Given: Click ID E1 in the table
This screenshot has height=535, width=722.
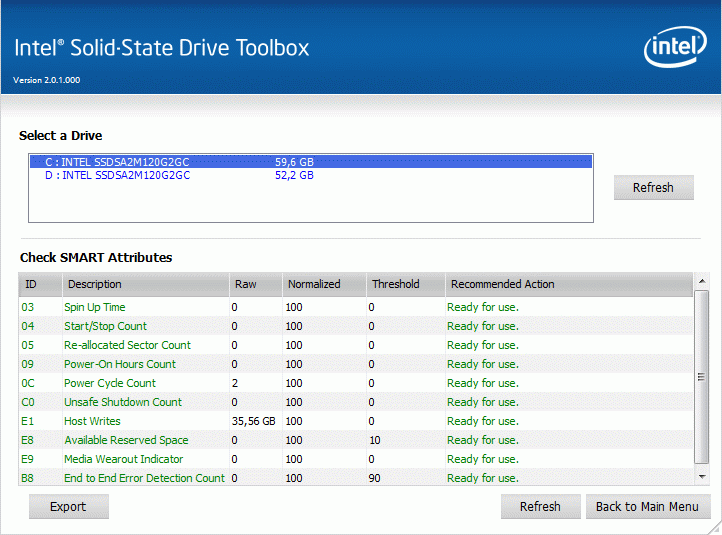Looking at the screenshot, I should 28,421.
